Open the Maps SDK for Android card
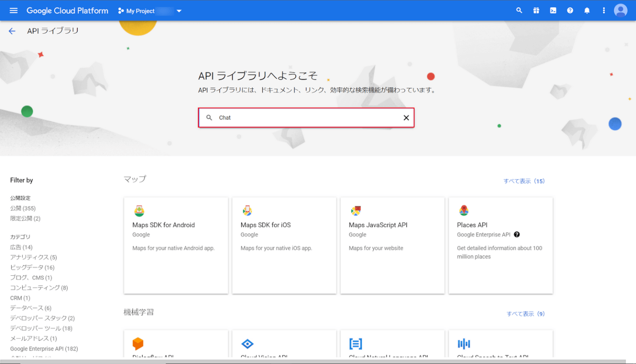Image resolution: width=636 pixels, height=364 pixels. [176, 245]
